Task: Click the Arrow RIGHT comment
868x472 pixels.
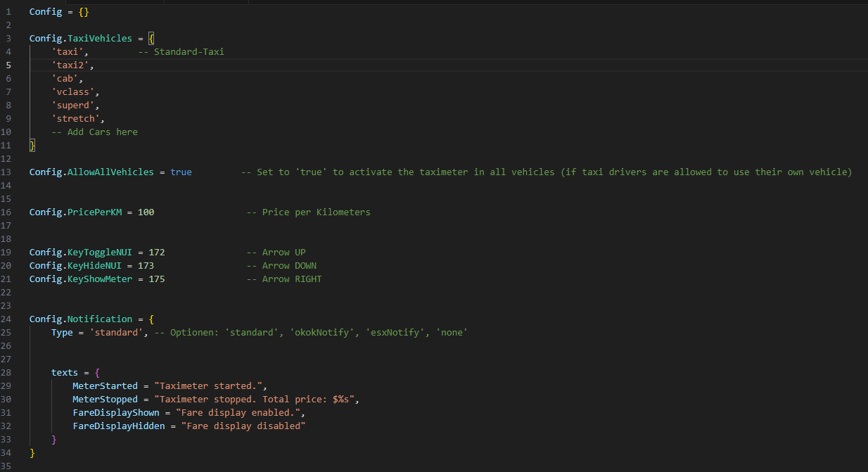Action: [284, 279]
